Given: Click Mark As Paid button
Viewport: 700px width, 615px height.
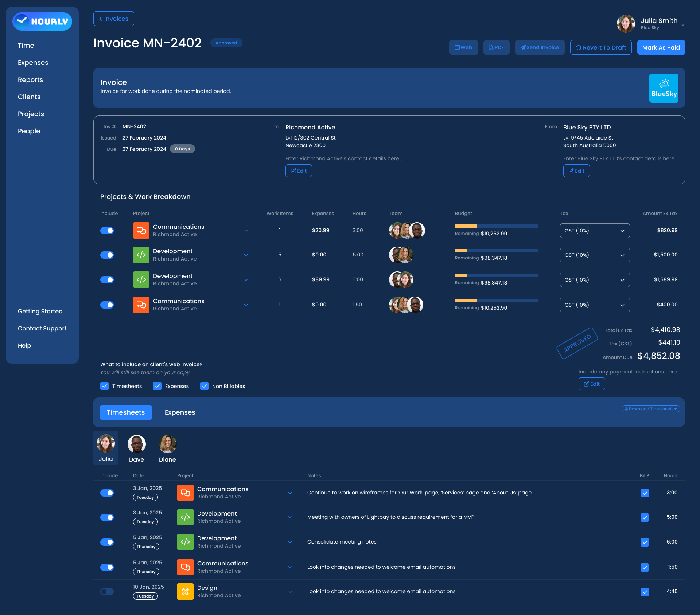Looking at the screenshot, I should point(661,47).
